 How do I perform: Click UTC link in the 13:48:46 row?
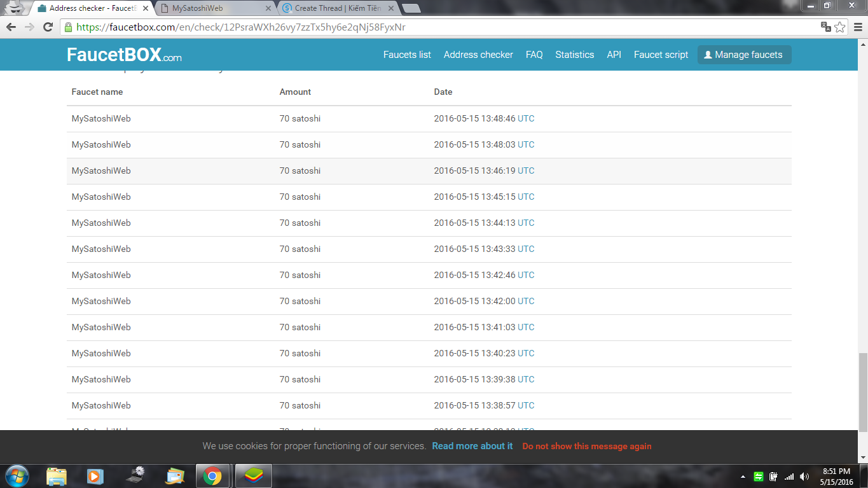(x=526, y=118)
